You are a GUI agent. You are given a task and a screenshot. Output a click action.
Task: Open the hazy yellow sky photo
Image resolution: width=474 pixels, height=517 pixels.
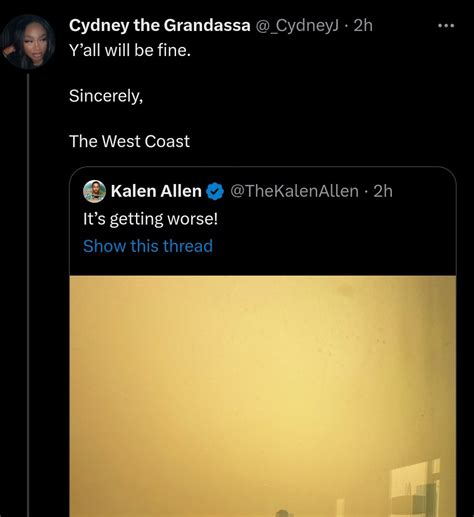(x=263, y=396)
